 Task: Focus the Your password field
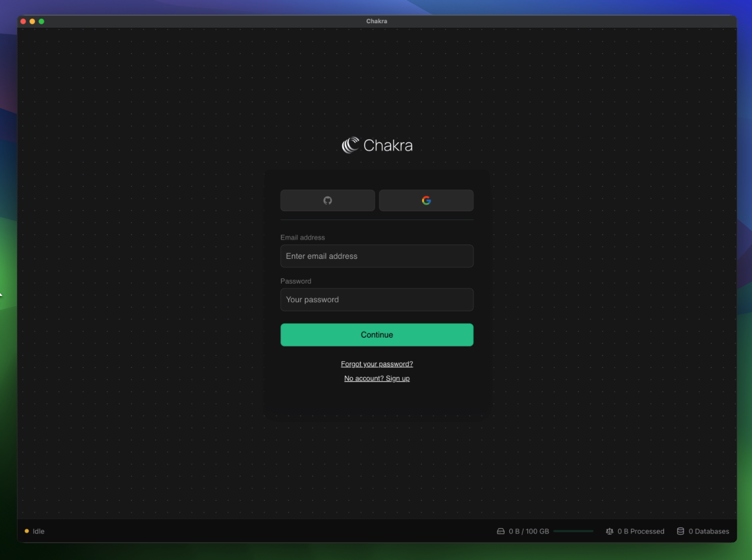(377, 300)
